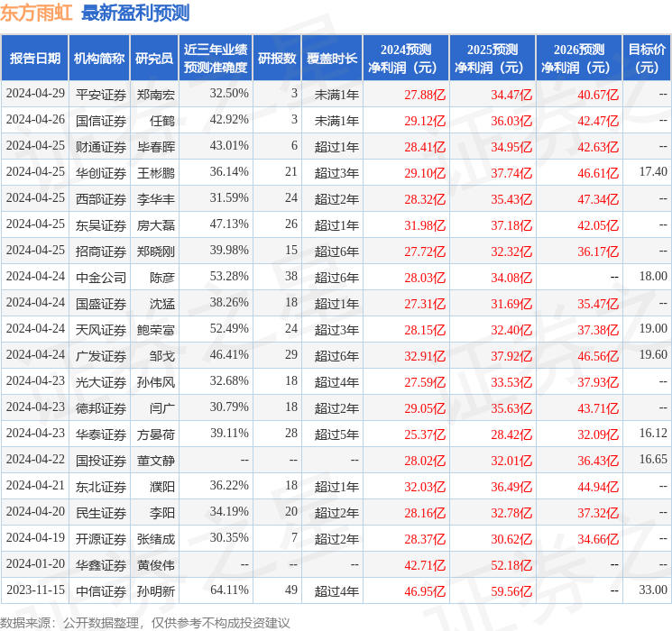The width and height of the screenshot is (672, 631).
Task: Click 2025 profit forecast 52.18亿
Action: [511, 565]
